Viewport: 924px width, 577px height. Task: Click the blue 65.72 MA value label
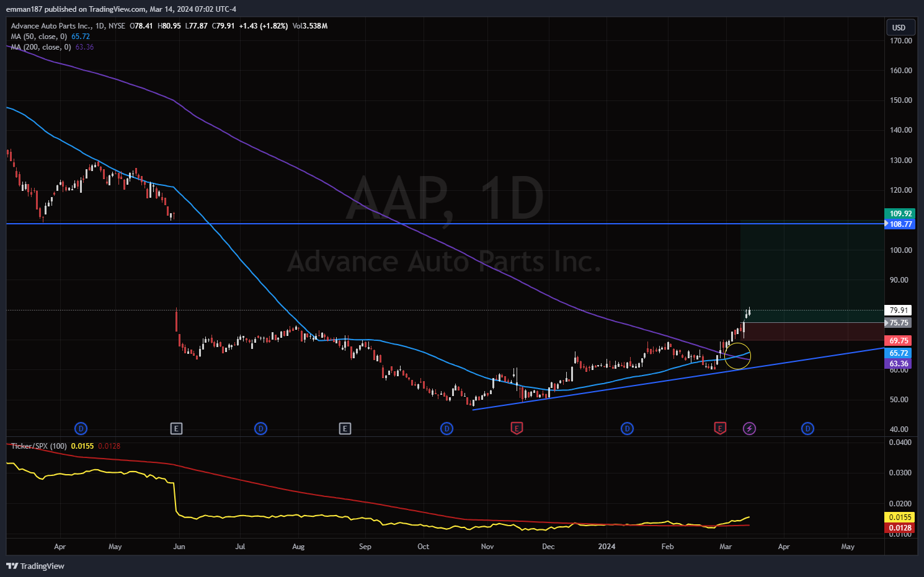tap(899, 353)
